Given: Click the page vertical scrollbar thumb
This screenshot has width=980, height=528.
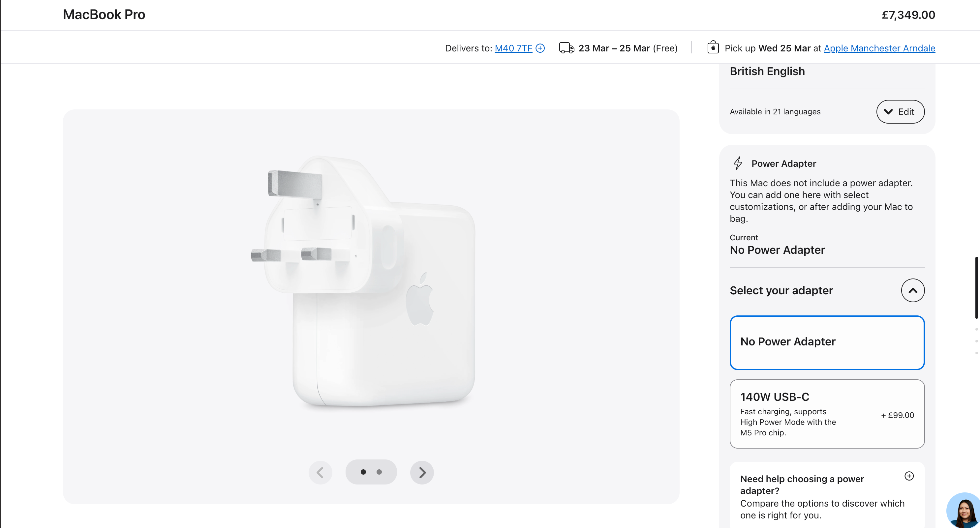Looking at the screenshot, I should 977,287.
